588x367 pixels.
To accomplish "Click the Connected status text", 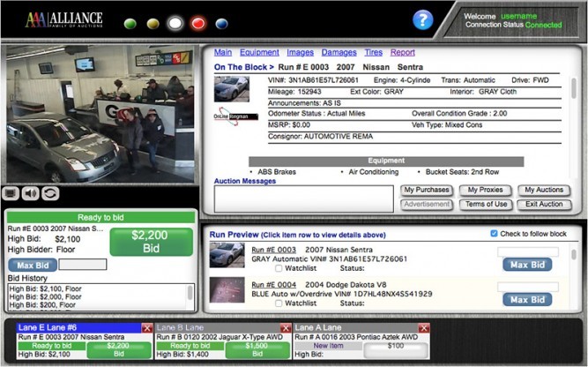I will point(543,25).
